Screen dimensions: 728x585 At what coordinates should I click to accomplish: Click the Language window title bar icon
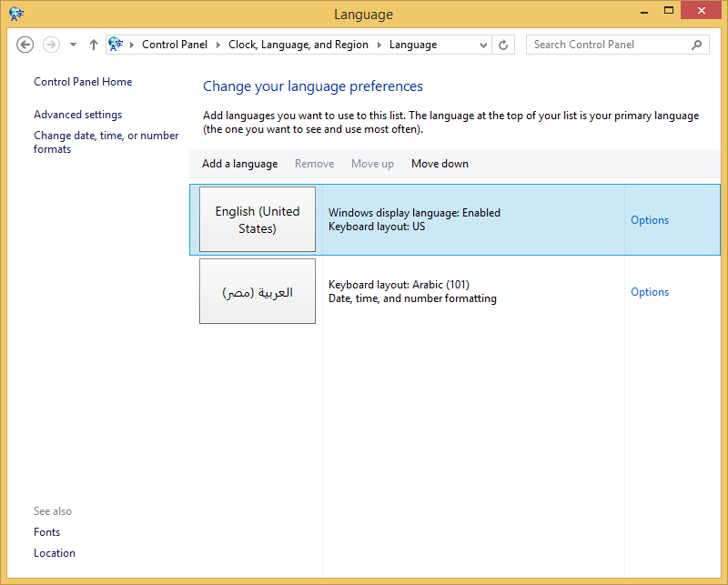16,14
